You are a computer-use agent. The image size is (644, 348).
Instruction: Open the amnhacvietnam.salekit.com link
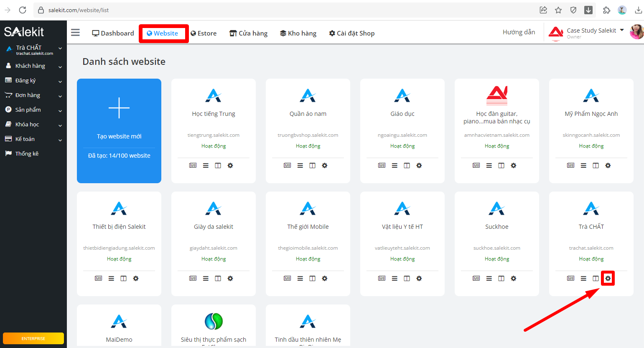tap(497, 135)
